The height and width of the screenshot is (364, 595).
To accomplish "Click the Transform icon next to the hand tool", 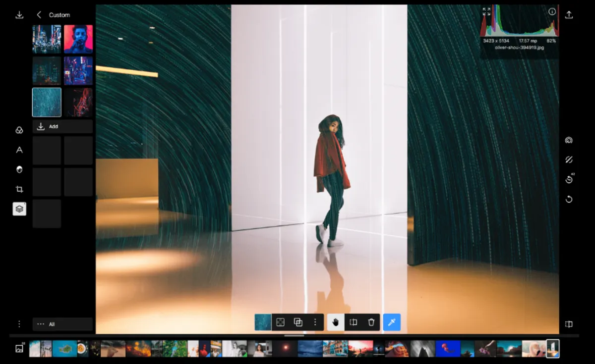I will [353, 322].
